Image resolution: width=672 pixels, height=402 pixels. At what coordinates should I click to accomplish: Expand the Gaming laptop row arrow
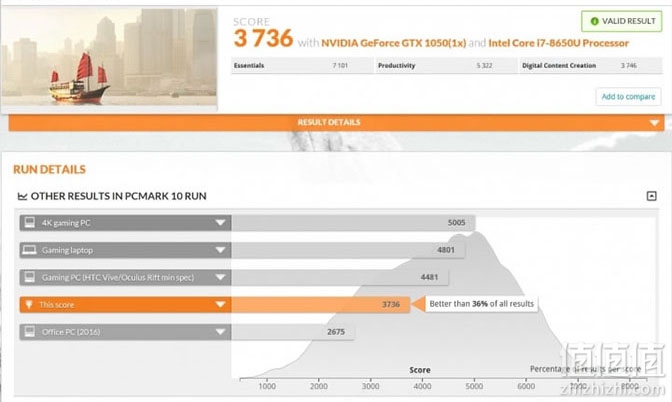pos(220,250)
